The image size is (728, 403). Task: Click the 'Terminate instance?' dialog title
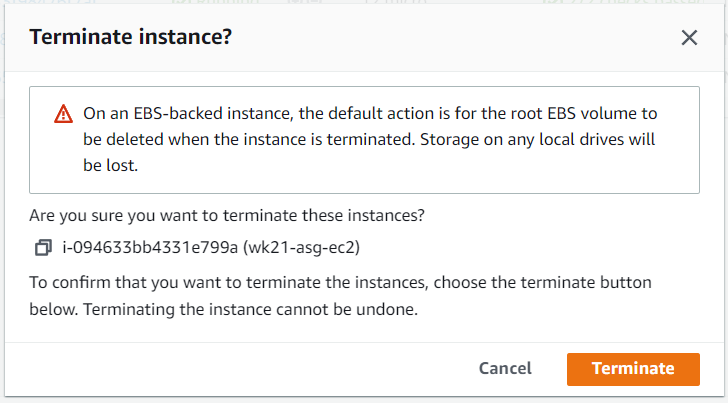(130, 37)
